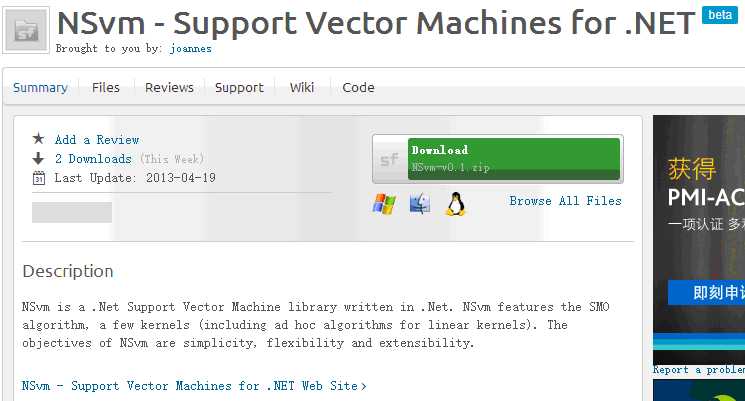745x401 pixels.
Task: Click the Windows platform icon
Action: tap(384, 204)
